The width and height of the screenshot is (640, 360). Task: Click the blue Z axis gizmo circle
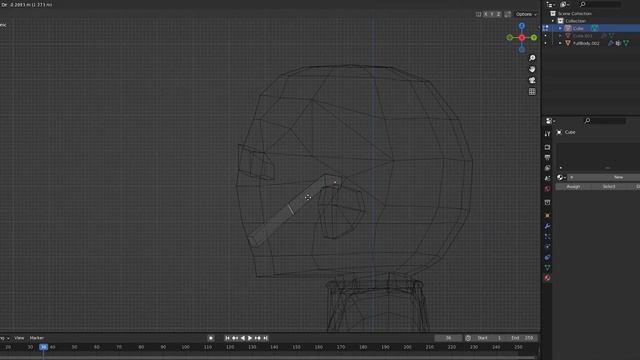522,26
